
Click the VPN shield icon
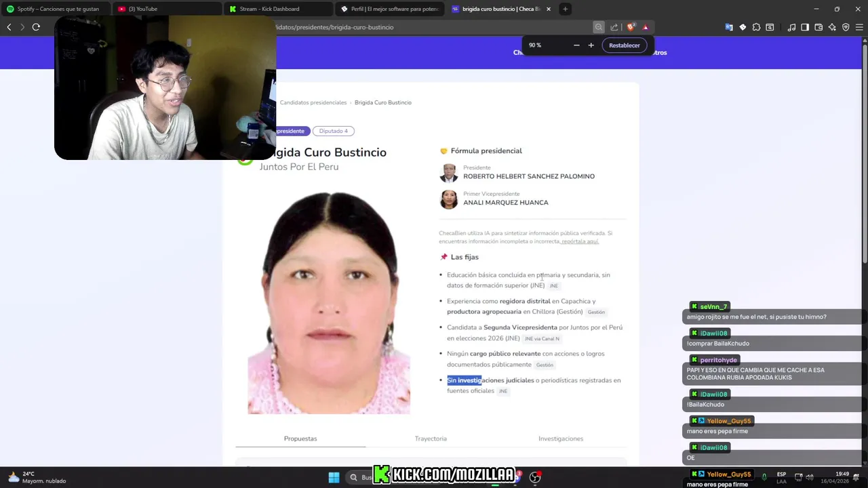coord(846,27)
